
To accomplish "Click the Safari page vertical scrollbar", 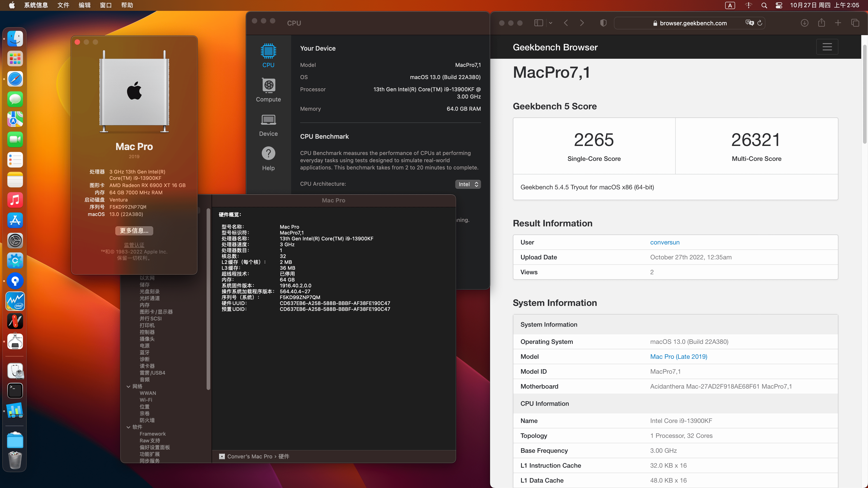I will [x=865, y=94].
